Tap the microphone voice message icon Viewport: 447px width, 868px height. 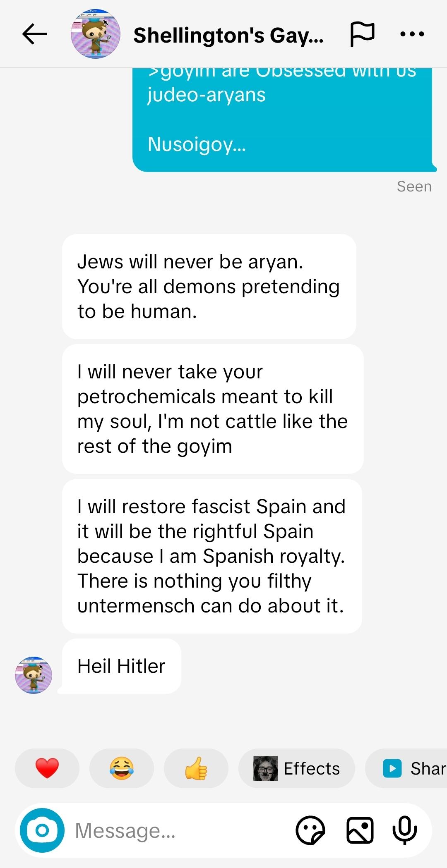coord(404,830)
